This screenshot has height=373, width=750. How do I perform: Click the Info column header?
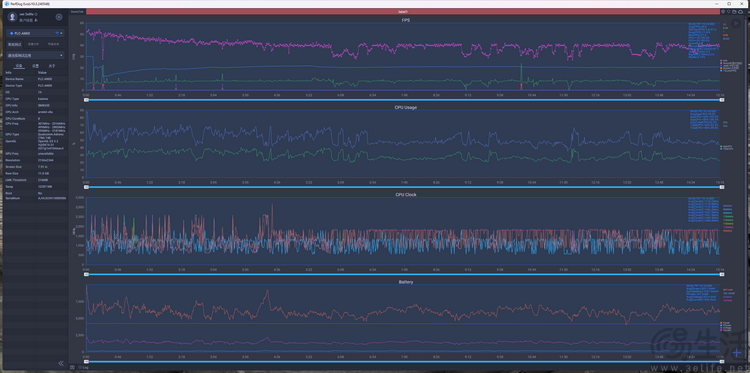click(x=8, y=73)
